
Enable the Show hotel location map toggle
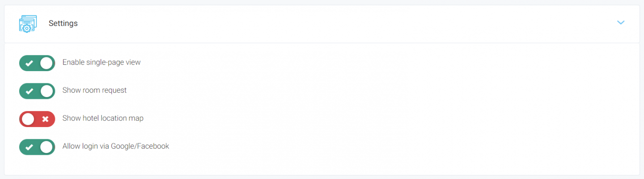(37, 119)
